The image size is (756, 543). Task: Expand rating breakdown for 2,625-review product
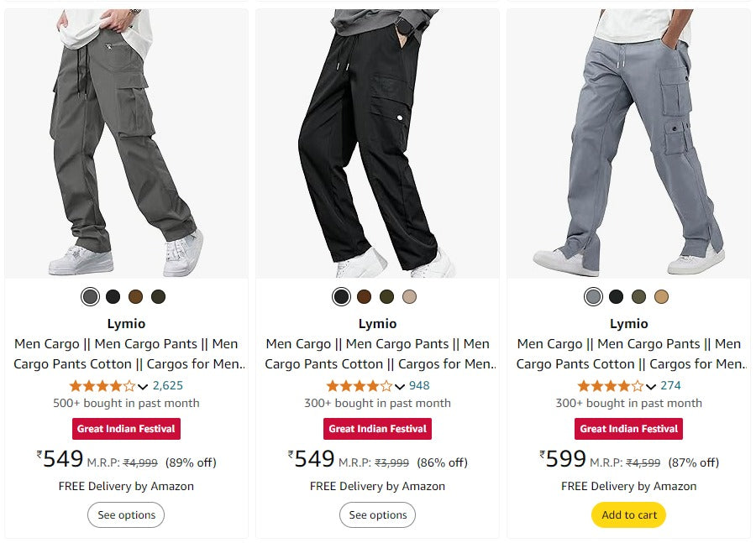click(x=143, y=387)
